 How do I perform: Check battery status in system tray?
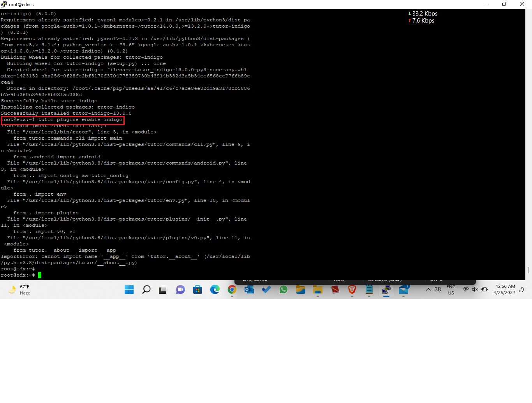(x=484, y=289)
